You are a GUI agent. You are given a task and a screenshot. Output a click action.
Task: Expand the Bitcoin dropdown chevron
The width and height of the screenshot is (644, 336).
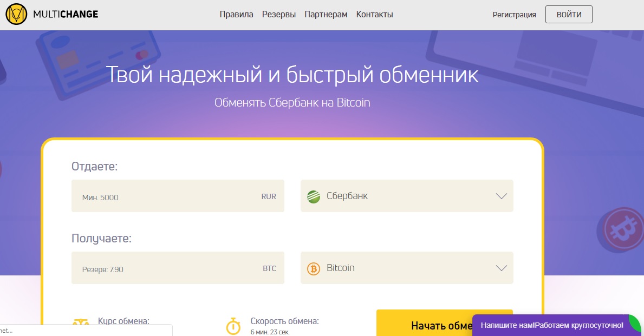click(x=501, y=268)
